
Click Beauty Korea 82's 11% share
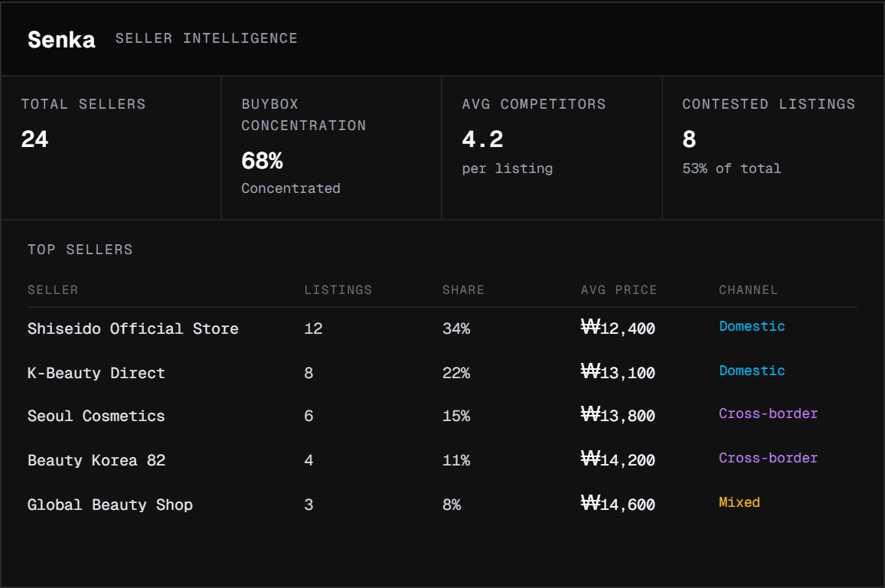456,460
